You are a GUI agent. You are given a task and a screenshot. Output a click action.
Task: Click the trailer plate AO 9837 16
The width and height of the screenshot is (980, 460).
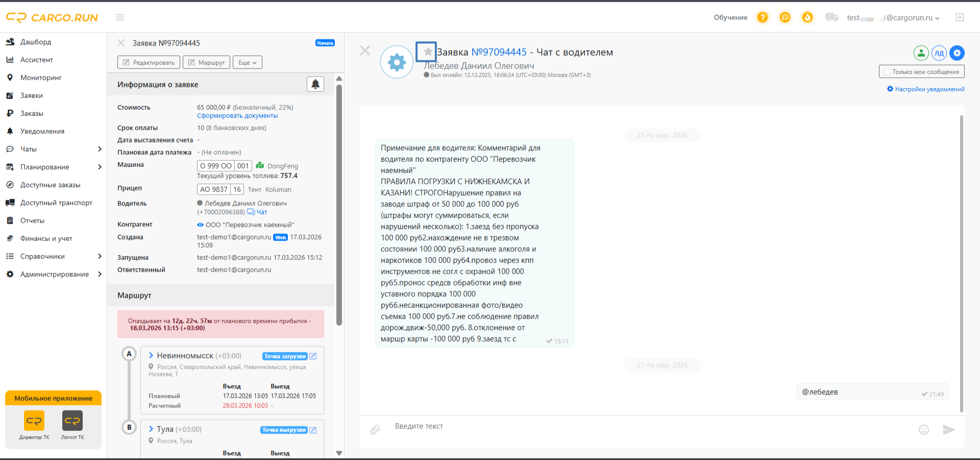coord(220,189)
